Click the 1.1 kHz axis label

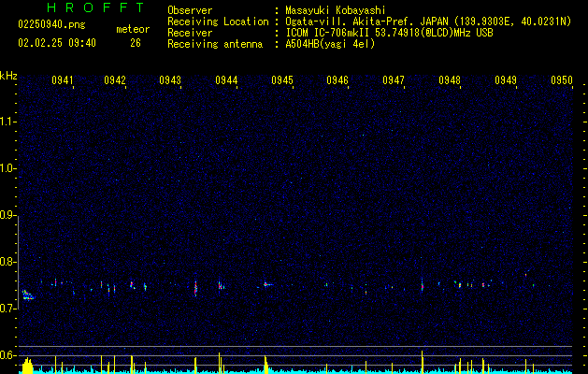point(8,122)
